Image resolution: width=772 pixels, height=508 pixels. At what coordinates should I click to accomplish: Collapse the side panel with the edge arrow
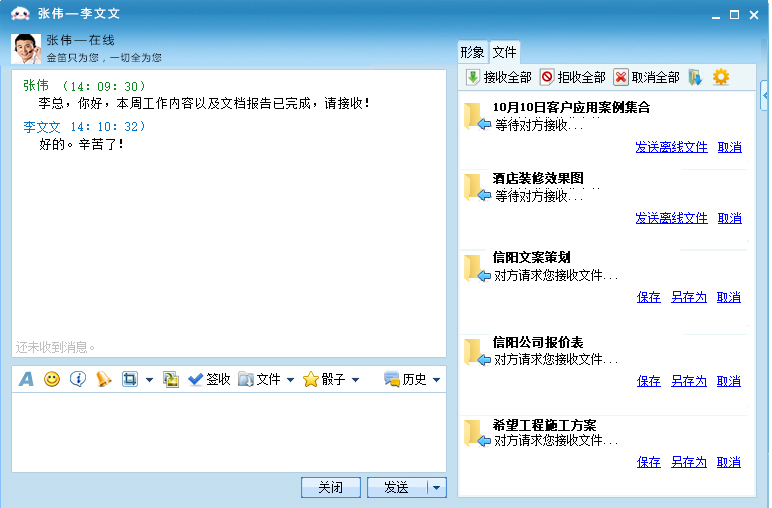point(765,95)
